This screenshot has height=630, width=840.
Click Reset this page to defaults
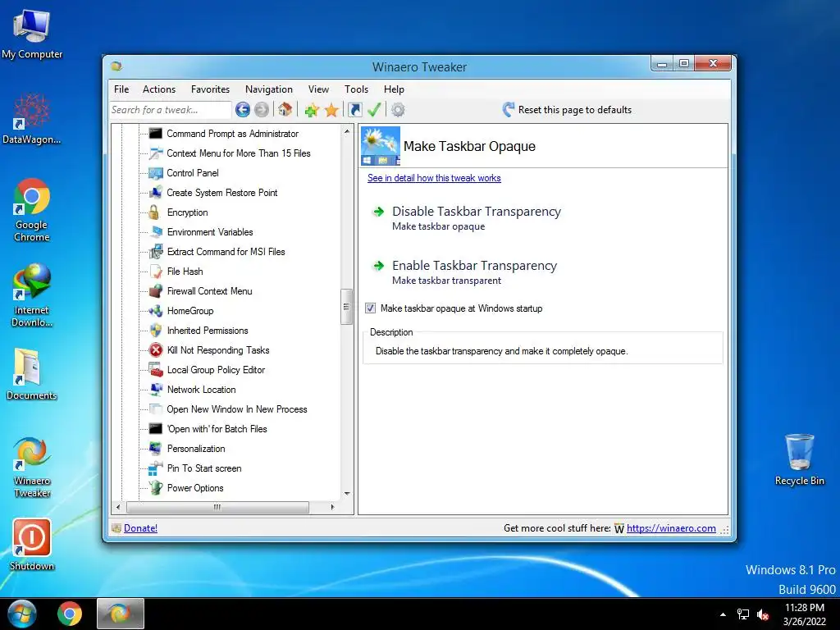tap(567, 110)
